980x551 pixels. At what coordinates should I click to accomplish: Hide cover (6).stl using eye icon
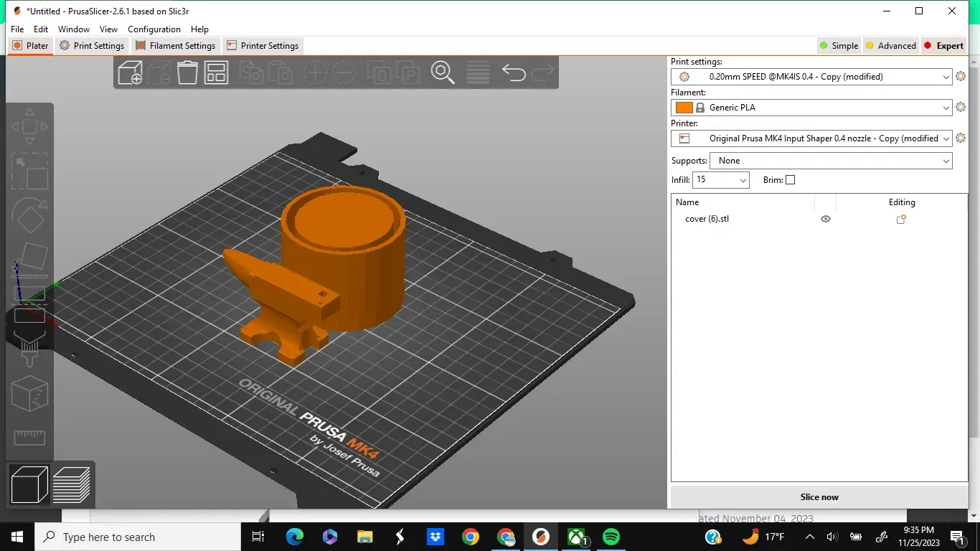[x=826, y=220]
